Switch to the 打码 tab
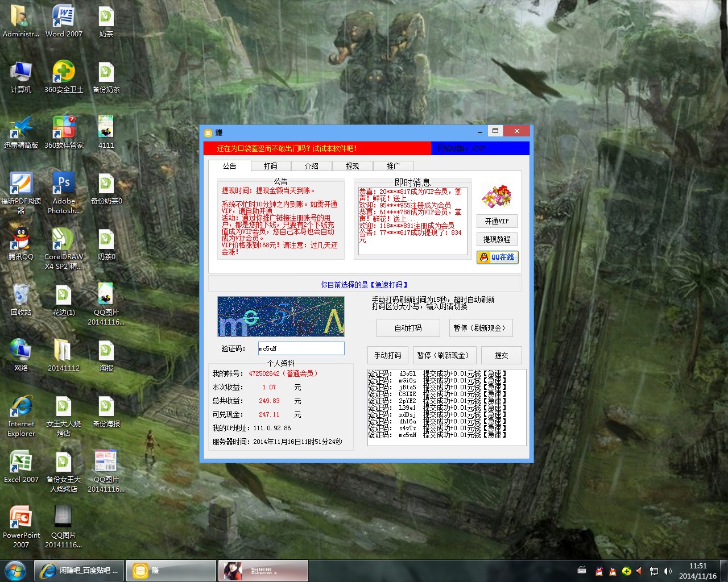728x582 pixels. [x=271, y=166]
